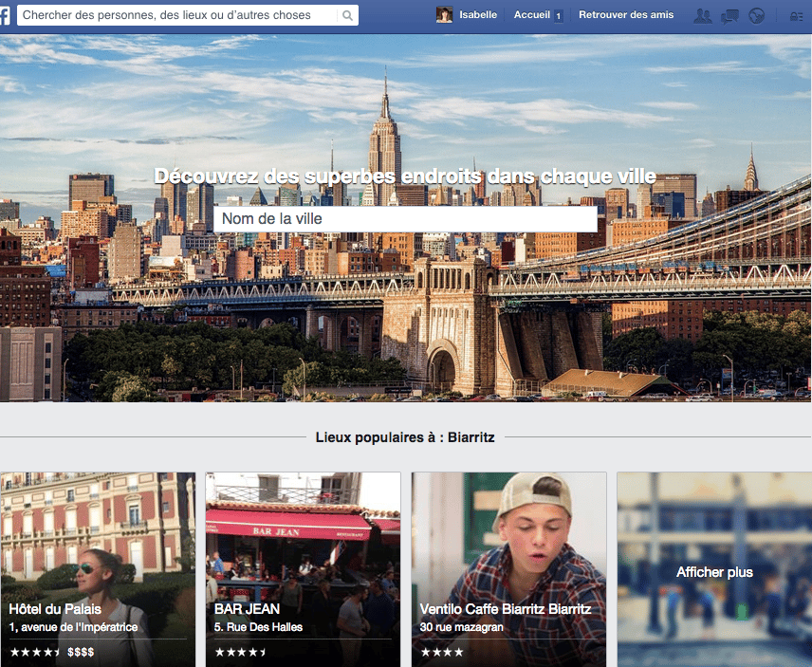Go to Accueil home page
The width and height of the screenshot is (812, 667).
point(531,15)
